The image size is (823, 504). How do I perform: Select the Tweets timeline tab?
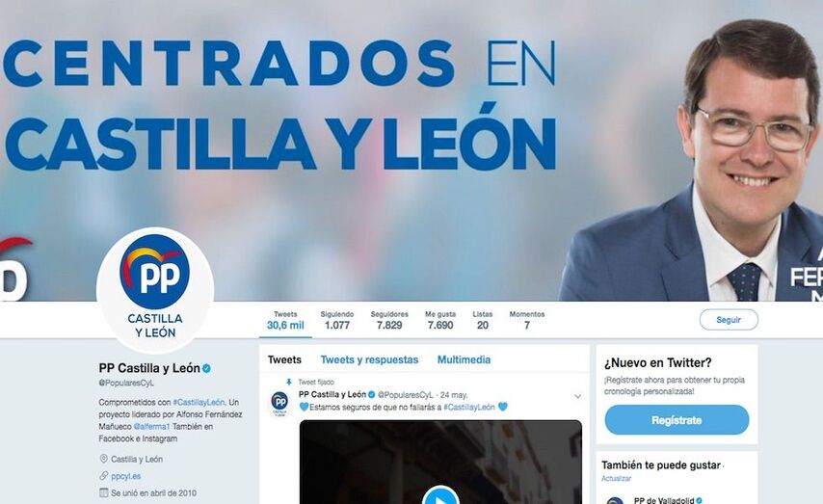pyautogui.click(x=284, y=360)
